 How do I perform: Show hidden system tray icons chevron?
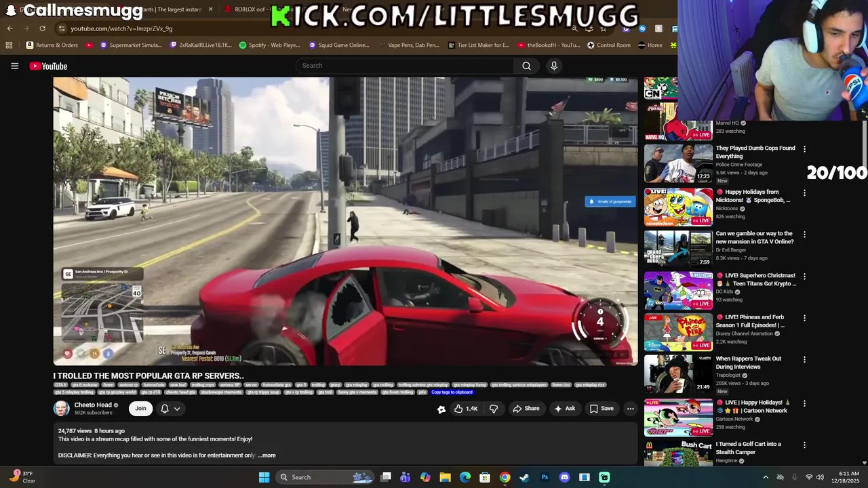coord(766,477)
